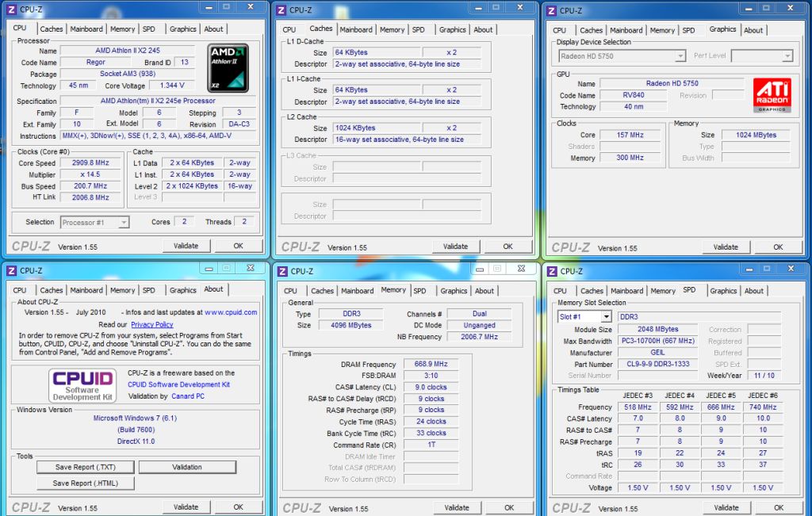Click the NB Frequency value '2006.7 MHz'
Image resolution: width=812 pixels, height=516 pixels.
479,337
